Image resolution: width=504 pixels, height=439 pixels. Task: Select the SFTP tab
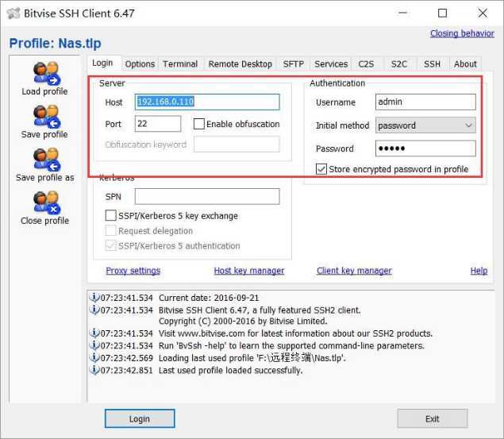pyautogui.click(x=293, y=64)
